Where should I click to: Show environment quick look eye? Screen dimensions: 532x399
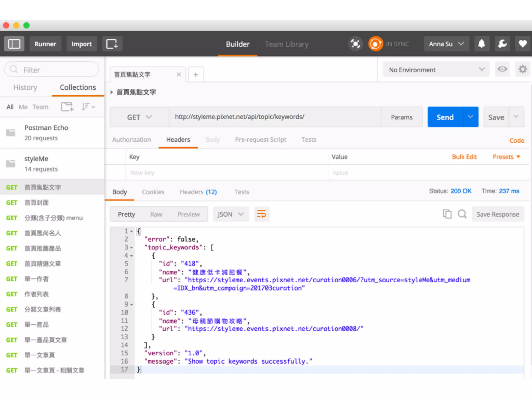point(502,69)
